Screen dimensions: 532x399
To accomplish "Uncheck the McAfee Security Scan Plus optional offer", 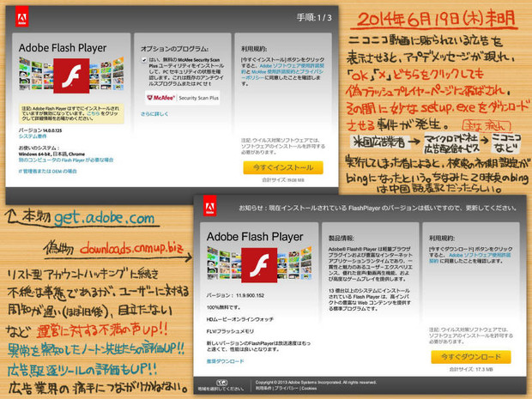I will point(144,60).
